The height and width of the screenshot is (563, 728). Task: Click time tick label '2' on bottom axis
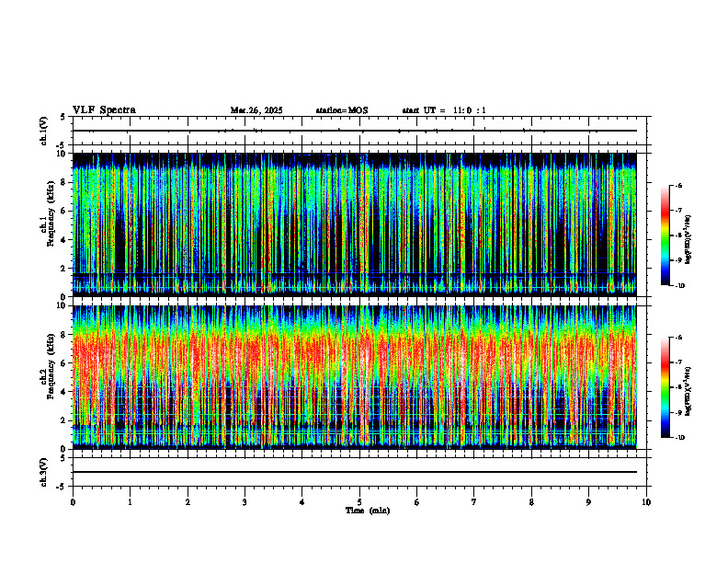(x=188, y=502)
